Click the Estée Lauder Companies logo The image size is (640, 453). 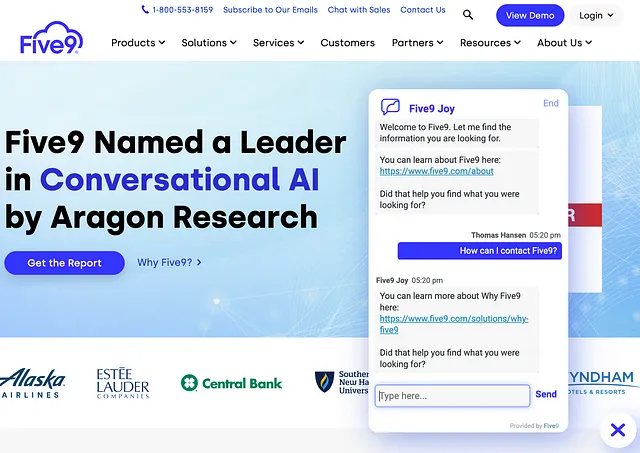click(x=123, y=383)
